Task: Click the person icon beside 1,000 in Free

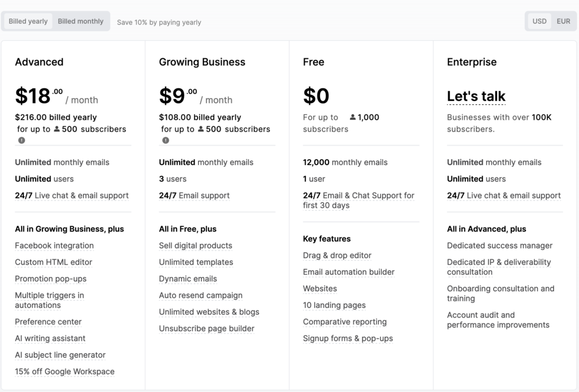Action: [x=353, y=117]
